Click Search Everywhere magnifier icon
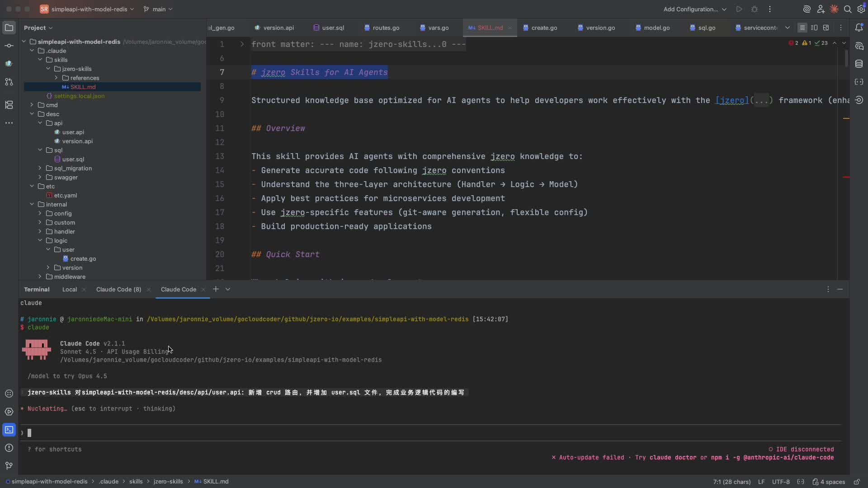868x488 pixels. [x=848, y=9]
